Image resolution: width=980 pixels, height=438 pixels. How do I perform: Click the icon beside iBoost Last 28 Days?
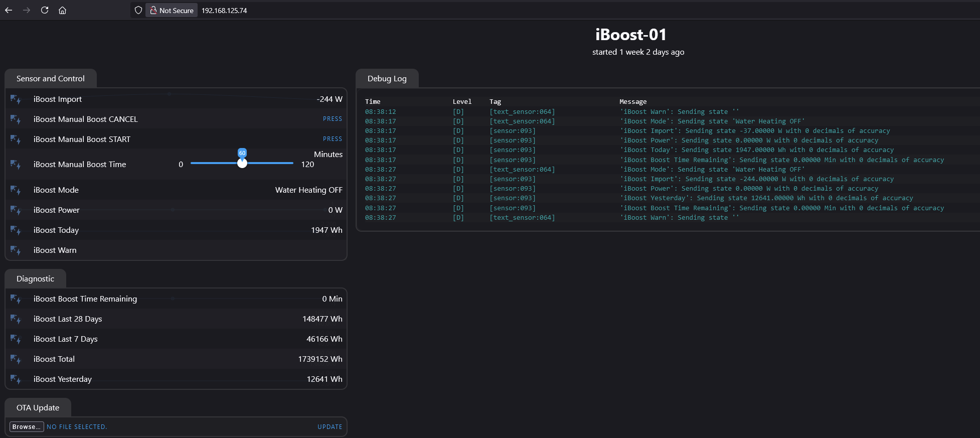coord(16,319)
